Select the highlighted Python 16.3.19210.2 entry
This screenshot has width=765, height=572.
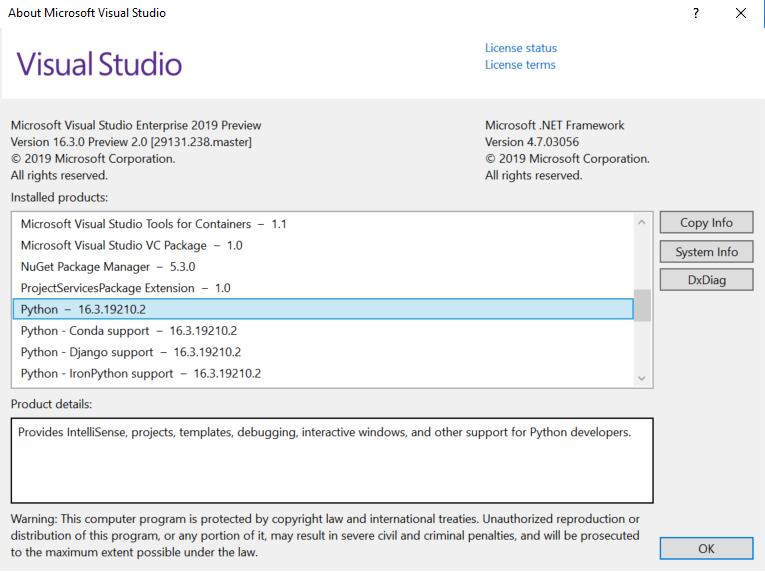pyautogui.click(x=323, y=309)
